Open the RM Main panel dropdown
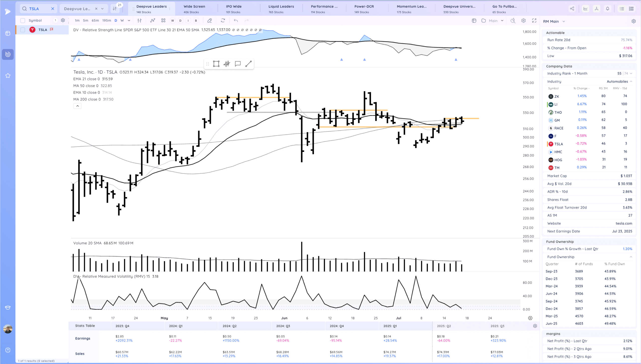 click(x=564, y=22)
